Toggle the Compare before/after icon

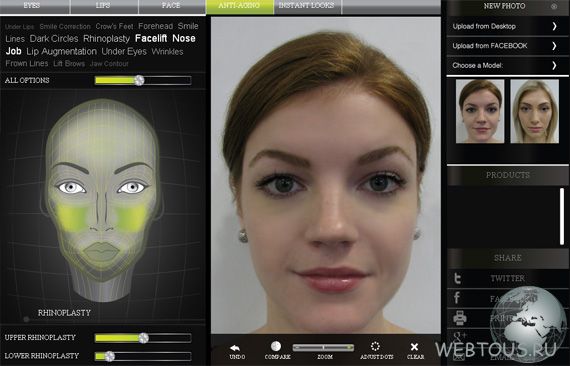(x=276, y=346)
